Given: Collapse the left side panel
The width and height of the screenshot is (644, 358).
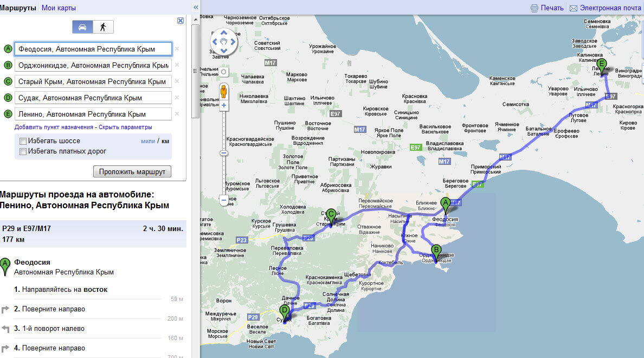Looking at the screenshot, I should tap(196, 8).
